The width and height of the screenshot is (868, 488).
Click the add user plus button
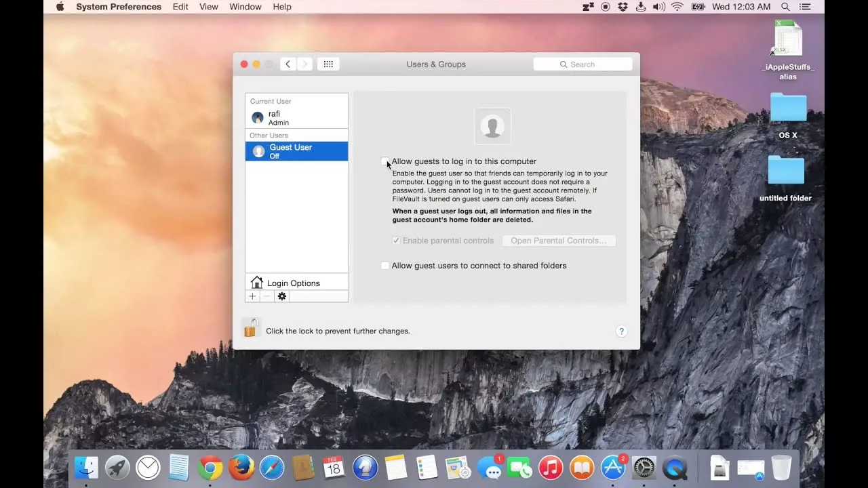click(252, 296)
